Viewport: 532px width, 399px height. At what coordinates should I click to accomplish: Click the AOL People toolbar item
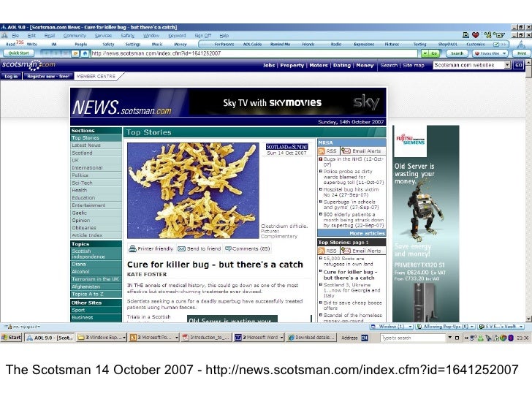(x=80, y=45)
